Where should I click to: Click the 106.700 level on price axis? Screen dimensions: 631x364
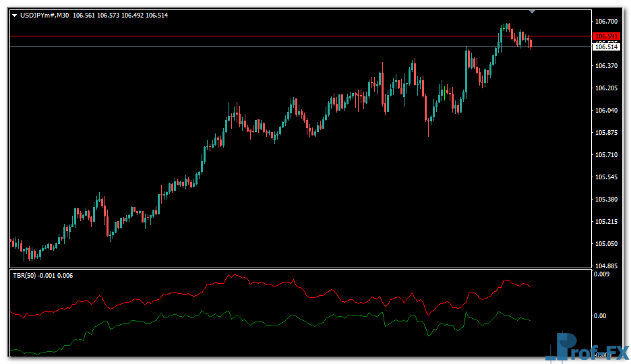[605, 21]
